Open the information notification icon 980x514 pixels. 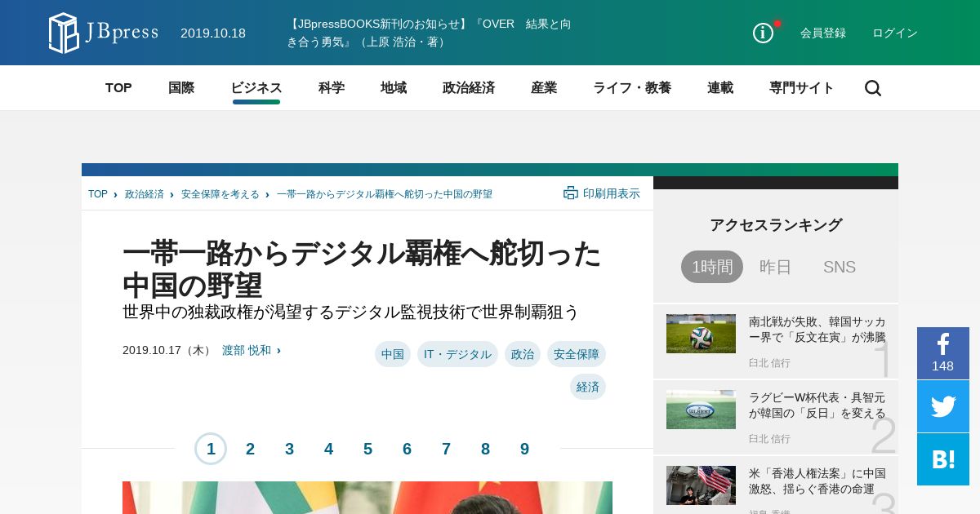coord(763,33)
